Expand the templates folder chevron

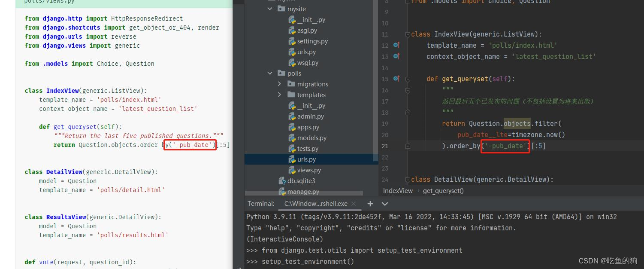coord(279,95)
